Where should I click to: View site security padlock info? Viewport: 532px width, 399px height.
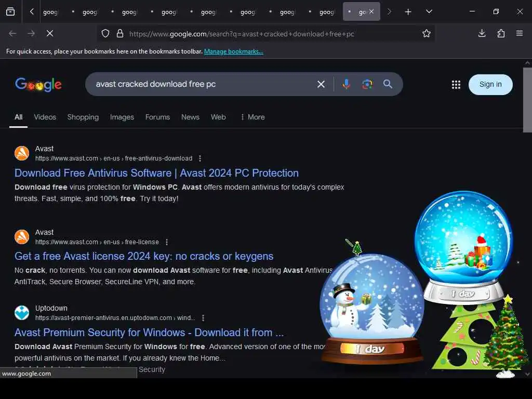[x=120, y=34]
